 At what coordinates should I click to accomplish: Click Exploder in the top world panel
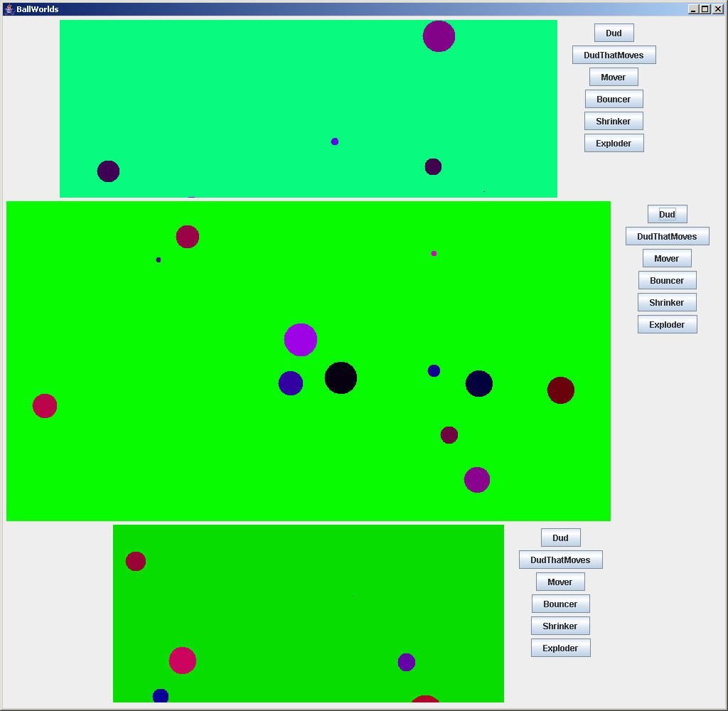pos(614,144)
